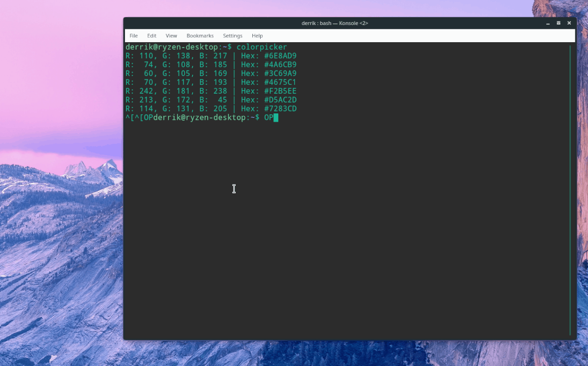Click the output line with Hex #4A6CB9
588x366 pixels.
pyautogui.click(x=211, y=65)
